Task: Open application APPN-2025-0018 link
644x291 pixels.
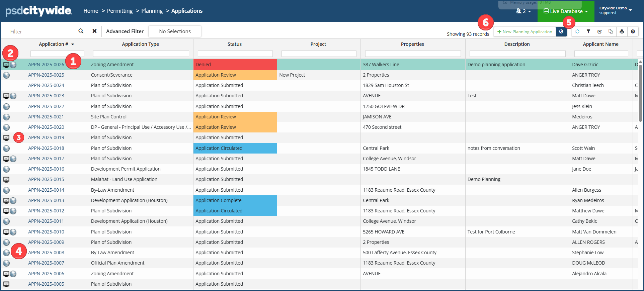Action: click(x=46, y=148)
